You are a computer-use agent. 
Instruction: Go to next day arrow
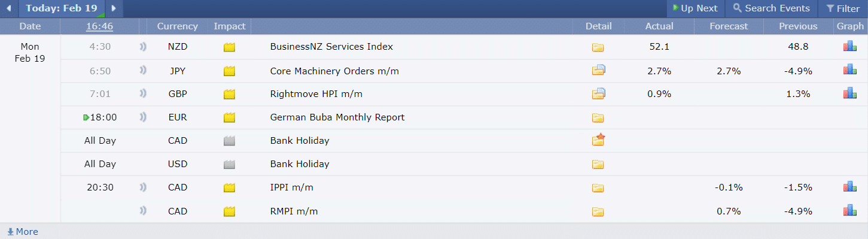114,8
